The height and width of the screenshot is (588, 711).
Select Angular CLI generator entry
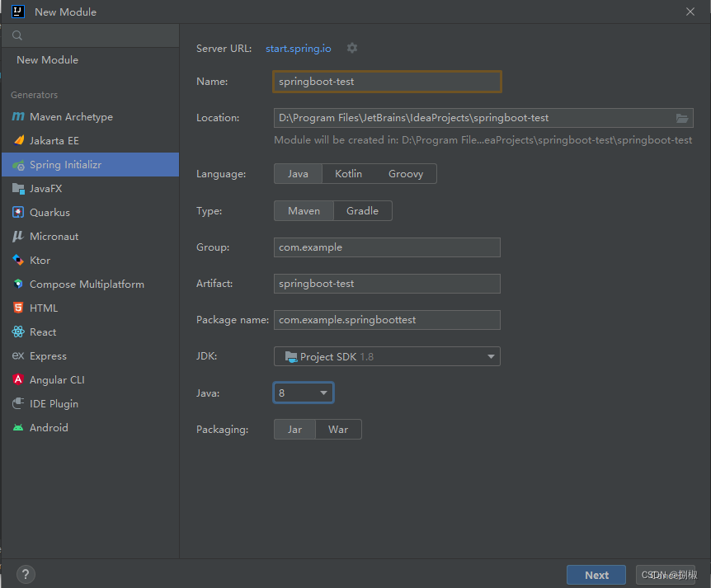coord(90,379)
